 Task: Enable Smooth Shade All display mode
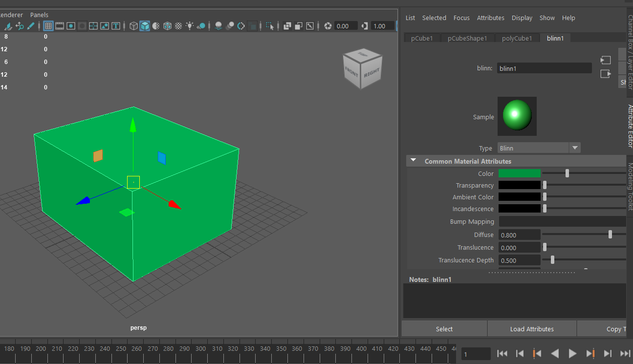point(146,25)
